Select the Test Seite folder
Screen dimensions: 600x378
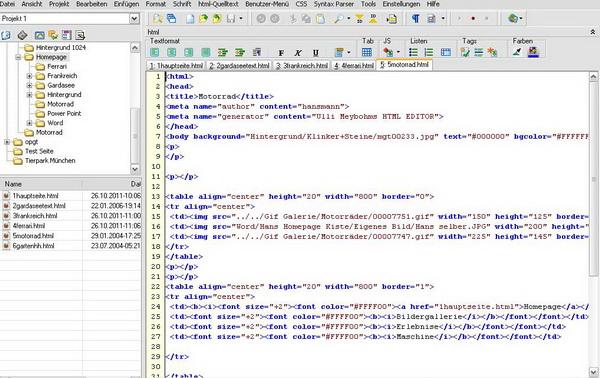pyautogui.click(x=39, y=151)
